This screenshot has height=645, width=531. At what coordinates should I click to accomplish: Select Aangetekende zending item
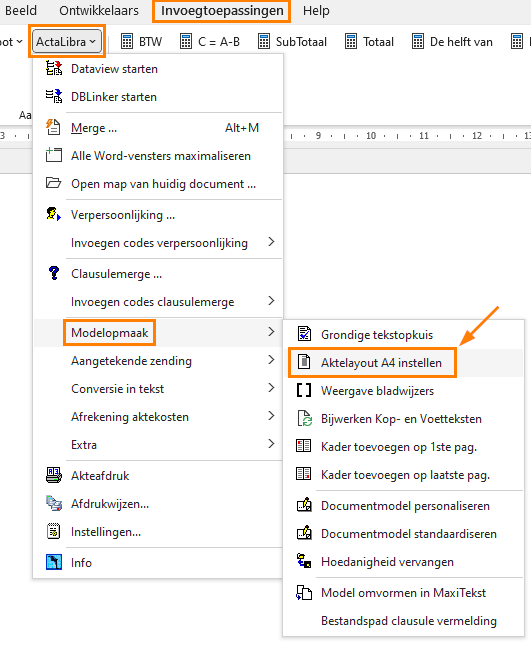tap(158, 361)
